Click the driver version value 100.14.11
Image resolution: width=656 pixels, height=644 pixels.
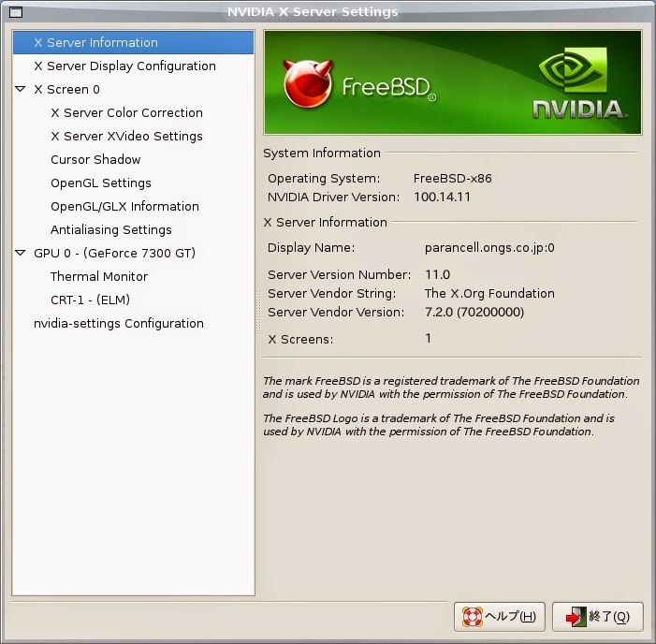click(x=442, y=198)
